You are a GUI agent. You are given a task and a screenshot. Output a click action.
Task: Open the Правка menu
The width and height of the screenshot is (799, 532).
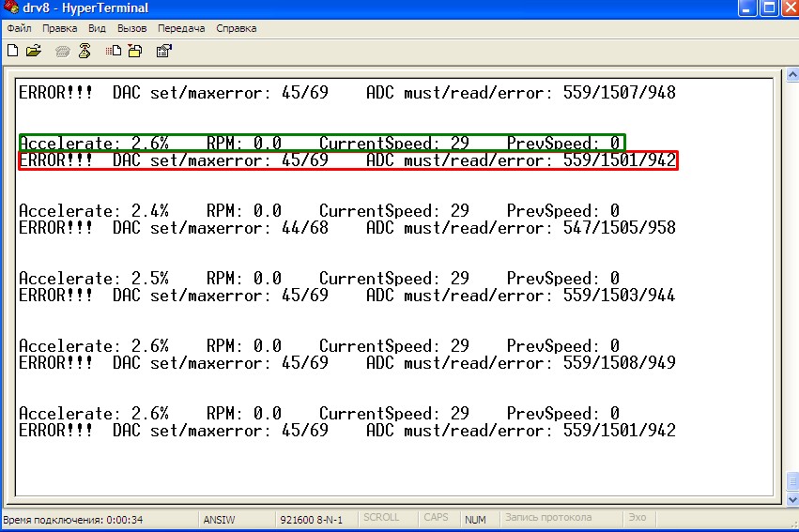click(x=59, y=28)
